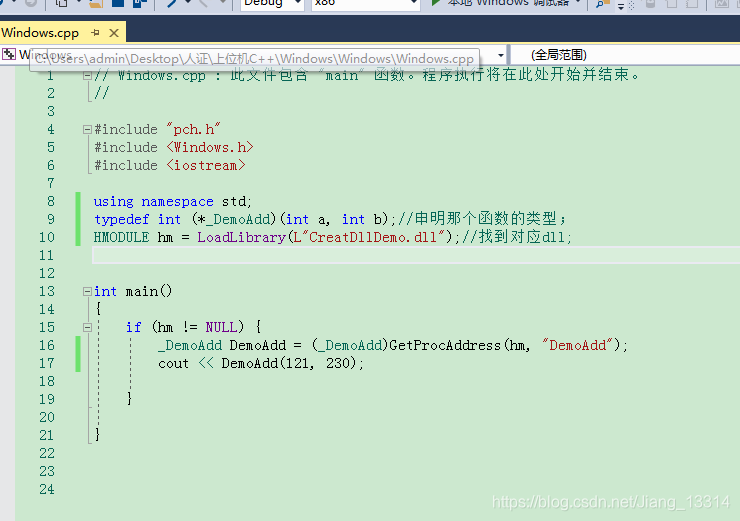
Task: Click the HMODULE type on line 10
Action: tap(121, 237)
